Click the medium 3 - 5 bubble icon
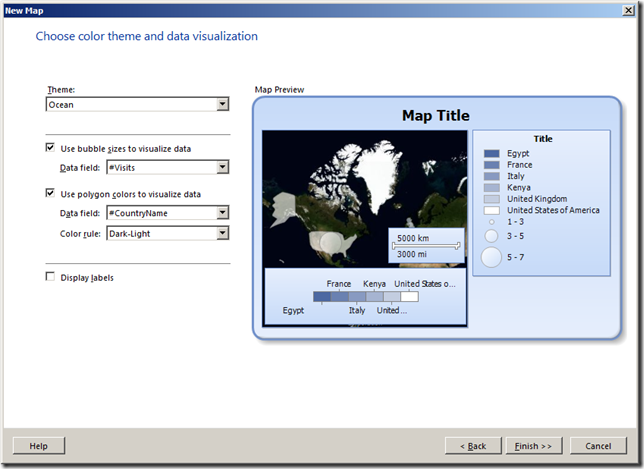This screenshot has width=644, height=469. (x=492, y=236)
